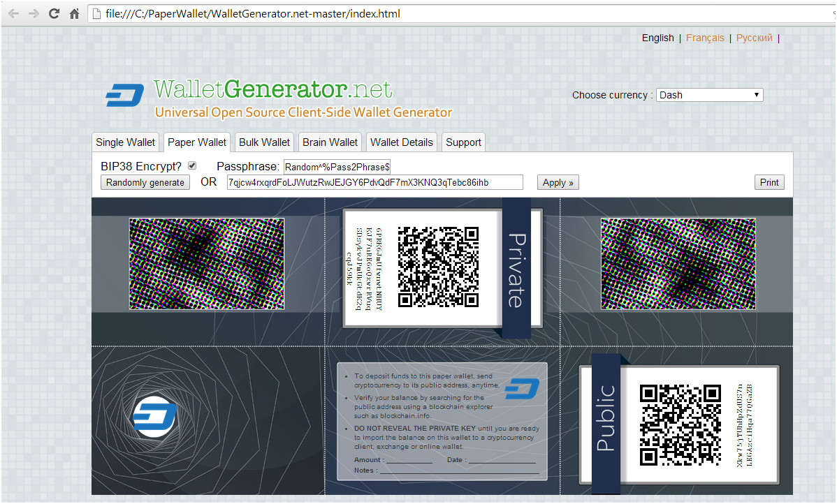Click the Randomly generate button
Image resolution: width=837 pixels, height=504 pixels.
point(145,182)
